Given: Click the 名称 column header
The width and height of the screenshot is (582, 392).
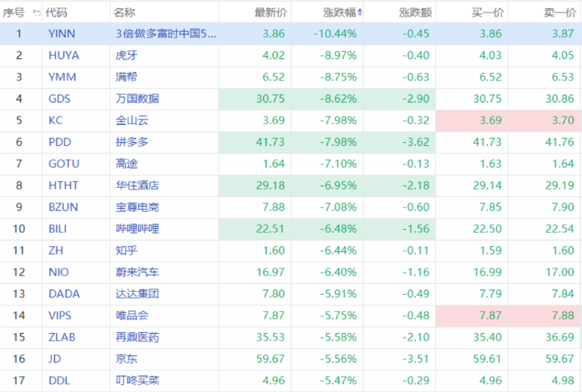Looking at the screenshot, I should (124, 12).
